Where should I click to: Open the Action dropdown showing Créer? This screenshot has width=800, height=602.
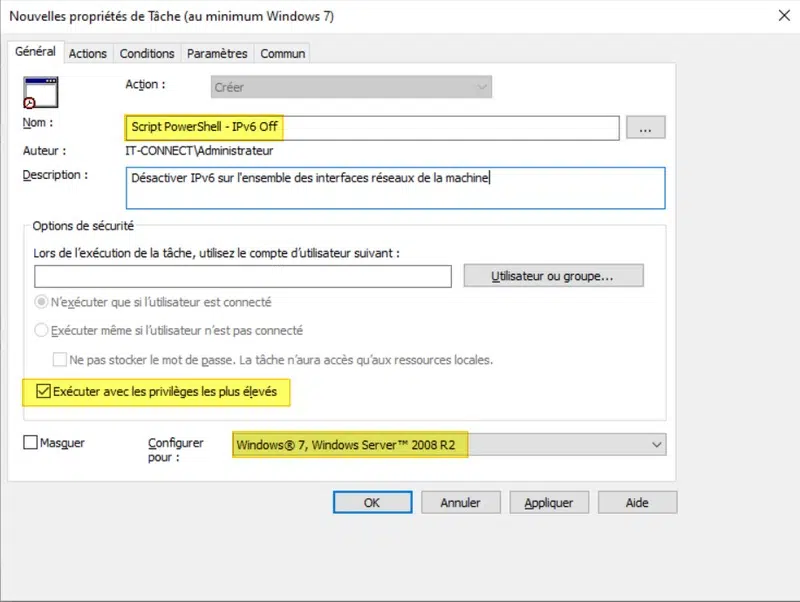coord(351,87)
